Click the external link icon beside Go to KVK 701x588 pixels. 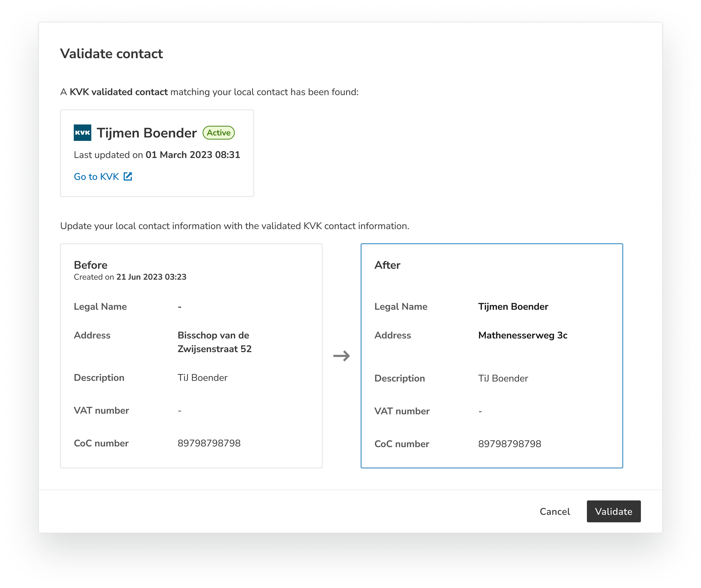pyautogui.click(x=128, y=176)
